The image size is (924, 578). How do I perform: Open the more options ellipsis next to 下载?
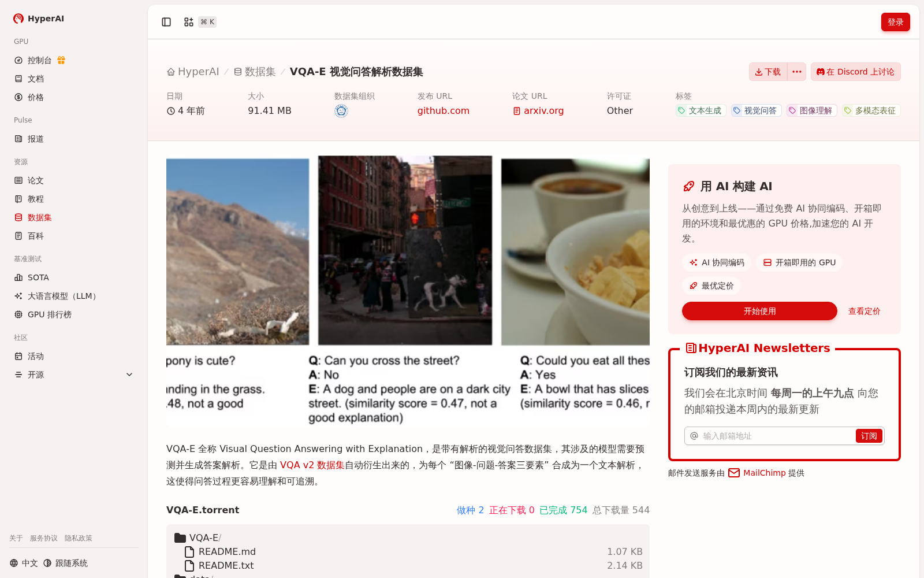pos(797,72)
